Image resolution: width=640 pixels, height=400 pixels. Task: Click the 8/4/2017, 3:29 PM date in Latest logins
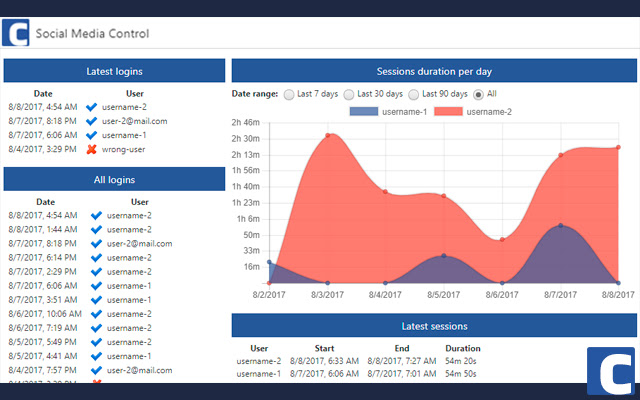[42, 149]
